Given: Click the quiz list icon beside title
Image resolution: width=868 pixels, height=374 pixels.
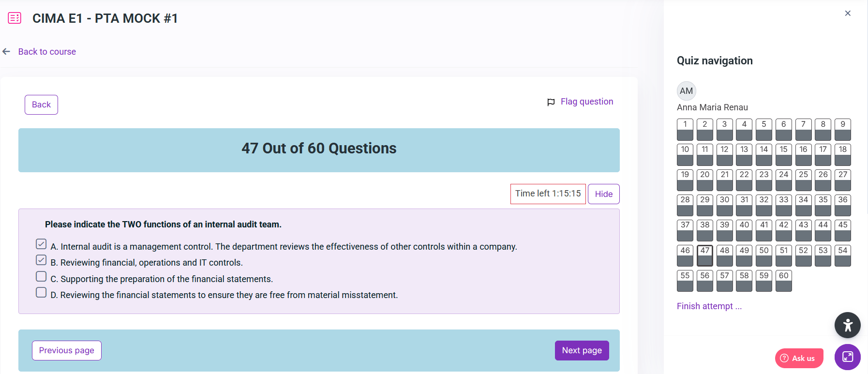Looking at the screenshot, I should point(15,18).
